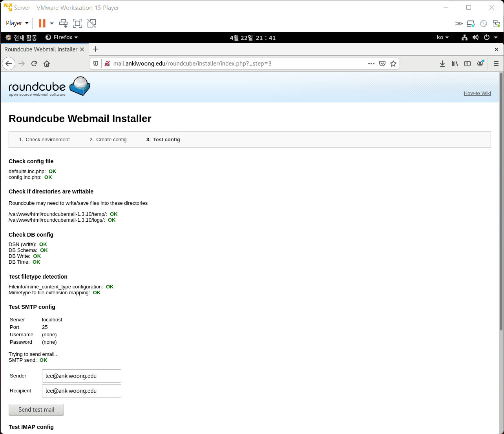The image size is (504, 434).
Task: Click the localhost server value
Action: coord(52,320)
